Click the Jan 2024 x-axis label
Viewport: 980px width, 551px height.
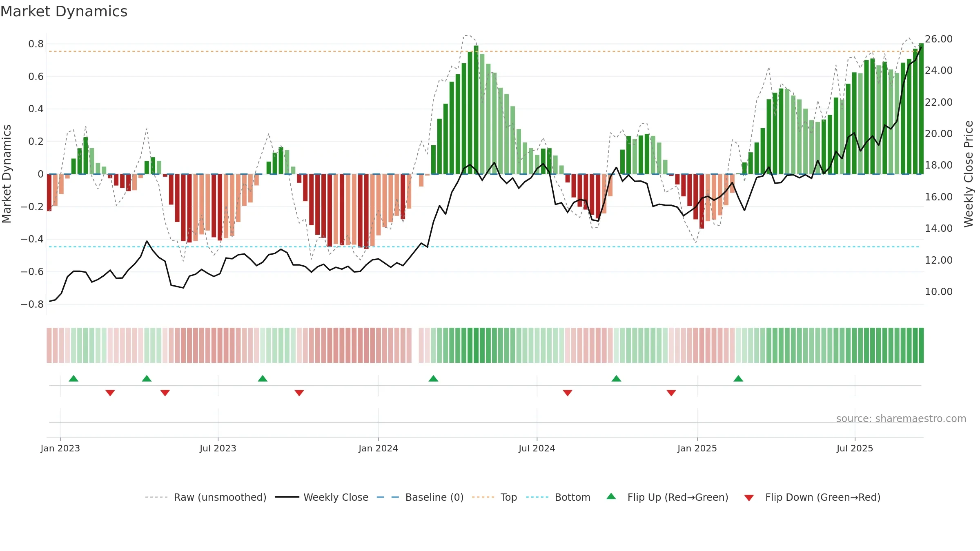[378, 448]
